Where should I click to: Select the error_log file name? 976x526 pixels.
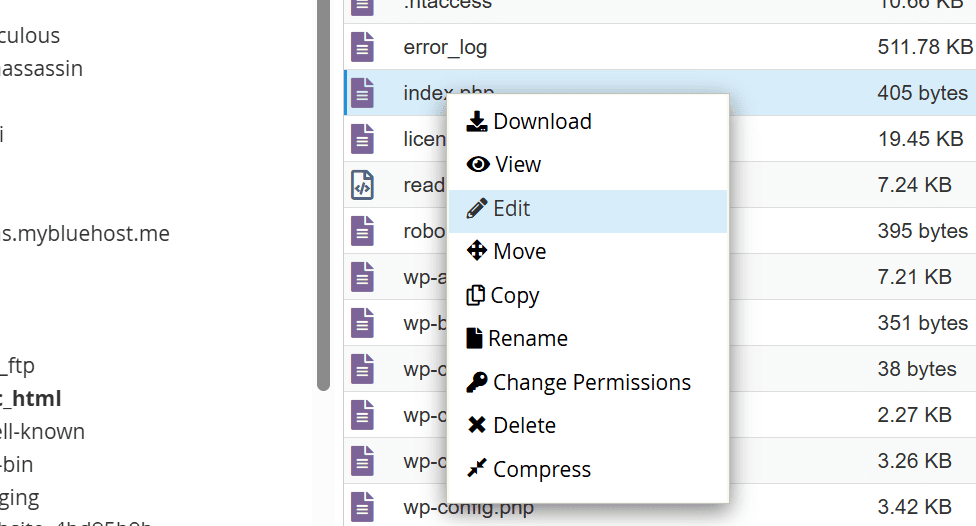click(x=445, y=47)
